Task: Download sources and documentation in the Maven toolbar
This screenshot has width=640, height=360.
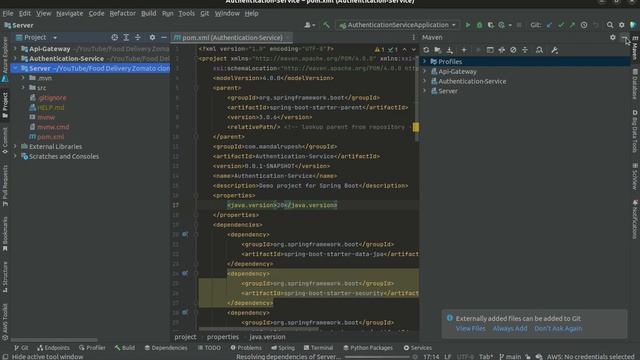Action: tap(449, 50)
